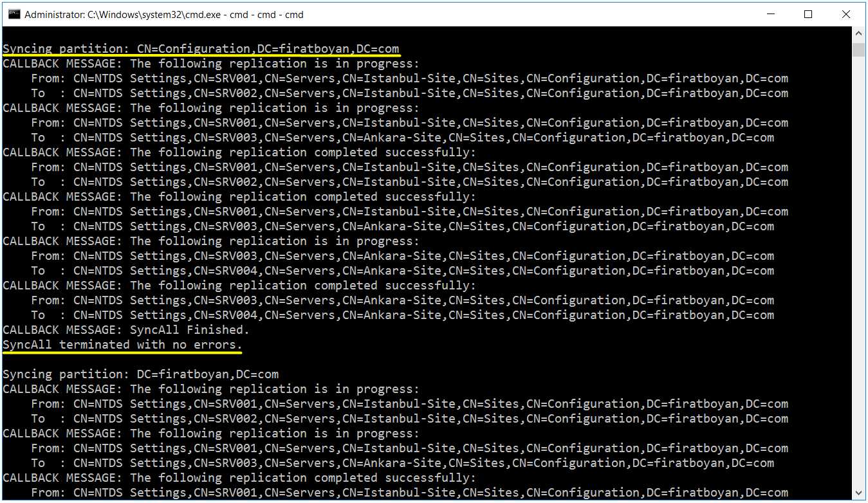Click the scrollbar down arrow
The width and height of the screenshot is (868, 503).
tap(859, 494)
